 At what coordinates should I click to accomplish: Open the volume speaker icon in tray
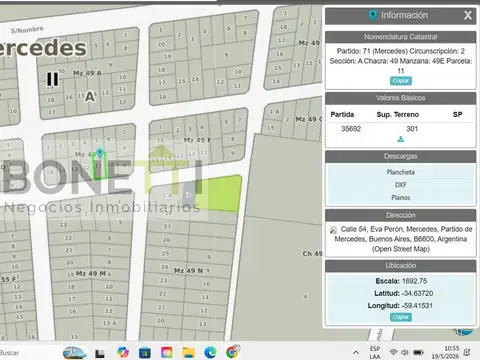[x=405, y=352]
